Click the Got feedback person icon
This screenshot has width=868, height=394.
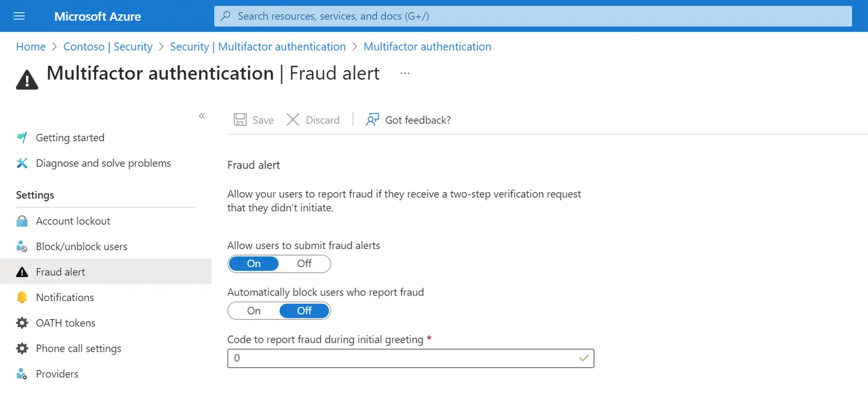pyautogui.click(x=373, y=120)
